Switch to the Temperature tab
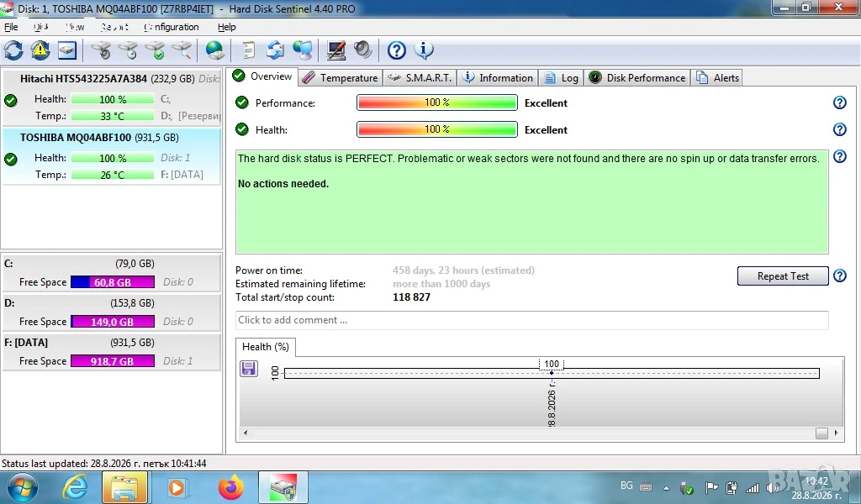This screenshot has height=504, width=861. pyautogui.click(x=341, y=78)
